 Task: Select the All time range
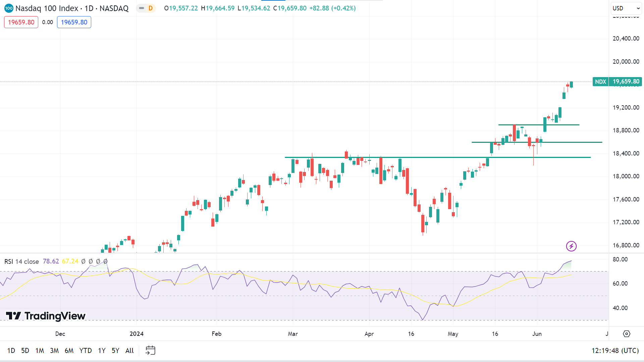pyautogui.click(x=129, y=351)
